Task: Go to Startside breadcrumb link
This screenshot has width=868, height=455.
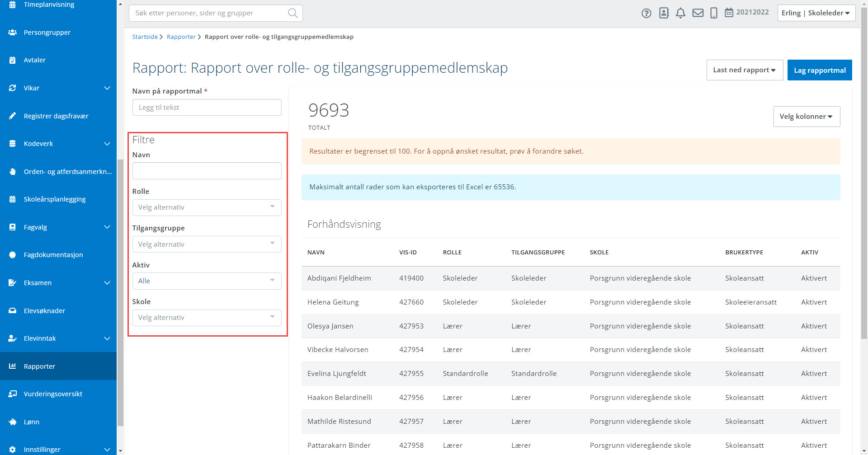Action: [x=145, y=37]
